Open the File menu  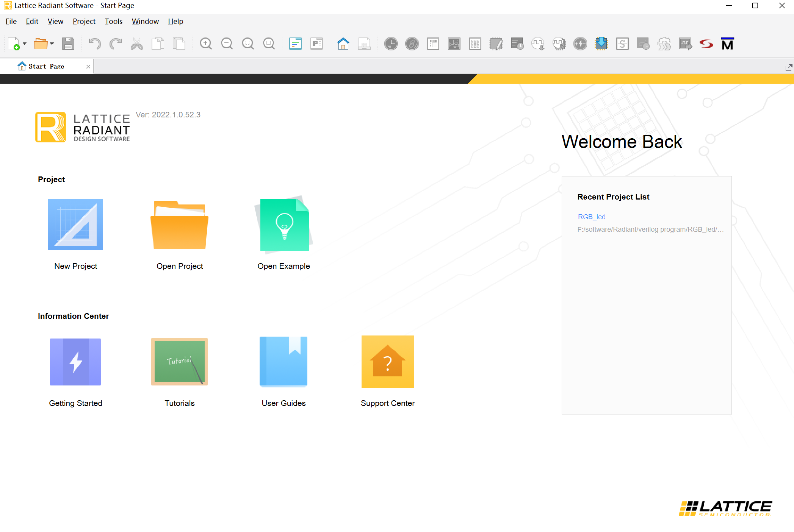[11, 22]
